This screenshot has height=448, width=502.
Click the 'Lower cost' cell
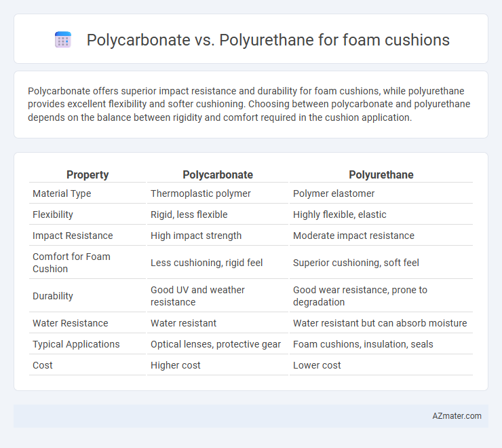[x=317, y=365]
